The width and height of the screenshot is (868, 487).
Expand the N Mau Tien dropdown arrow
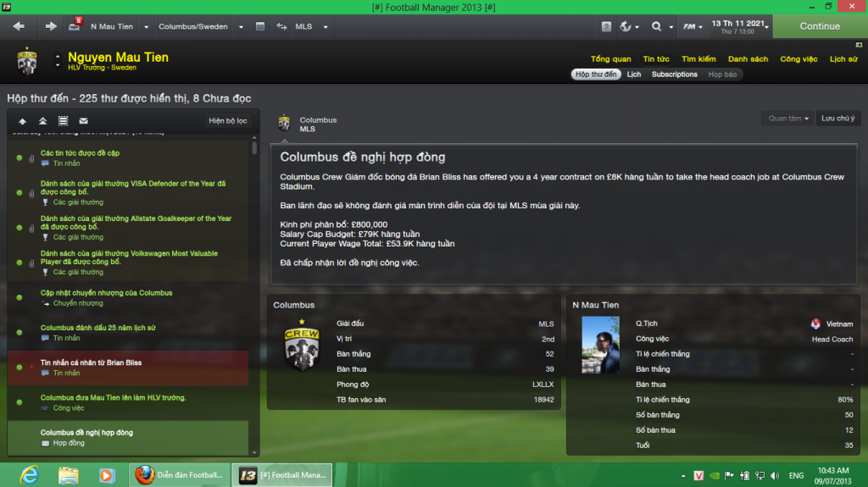(x=146, y=26)
